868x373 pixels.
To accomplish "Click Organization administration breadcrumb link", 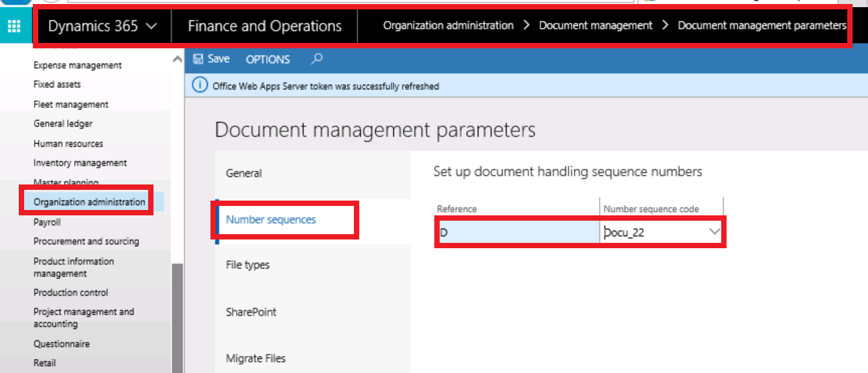I will 448,25.
